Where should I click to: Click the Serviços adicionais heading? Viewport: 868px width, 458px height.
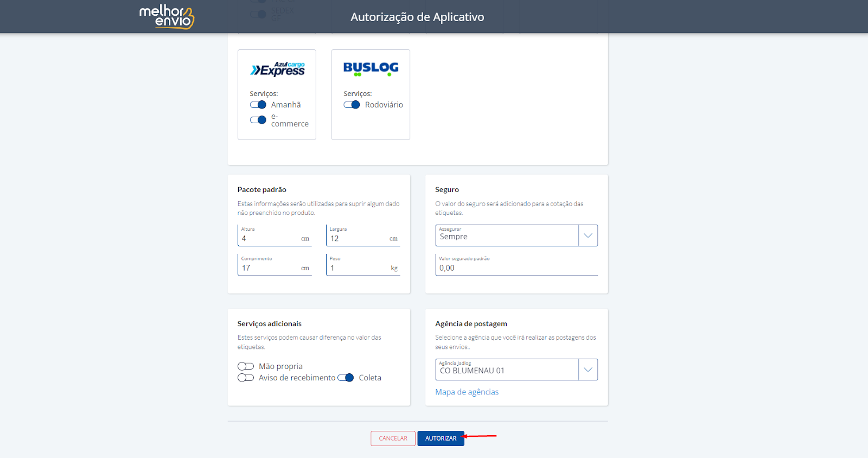pyautogui.click(x=270, y=323)
